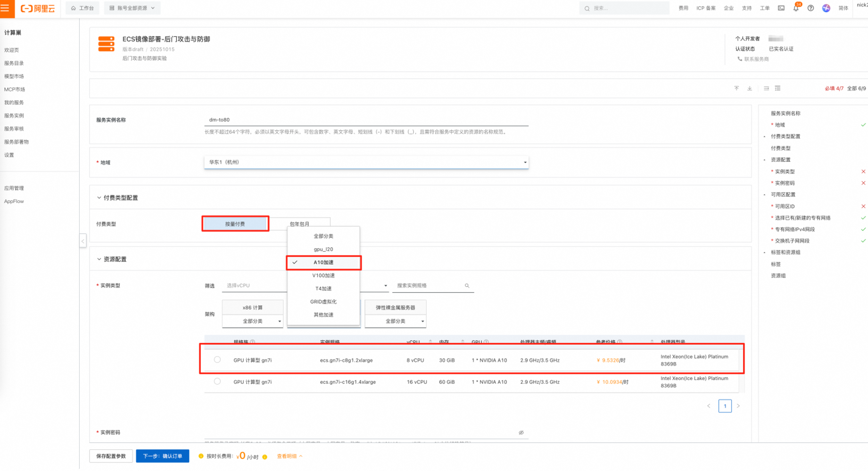
Task: Click the 服务实例名称 input field
Action: tap(366, 120)
